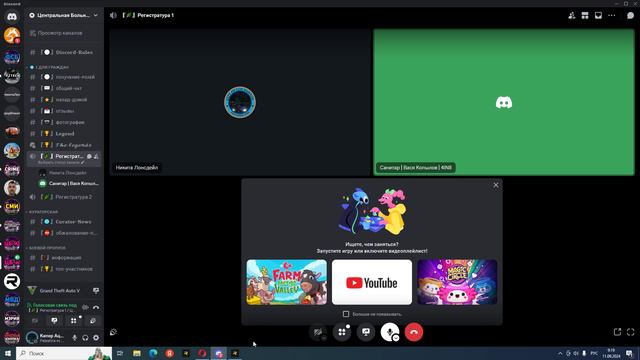This screenshot has width=640, height=360.
Task: Turn on camera in sidebar voice panel
Action: coord(35,321)
